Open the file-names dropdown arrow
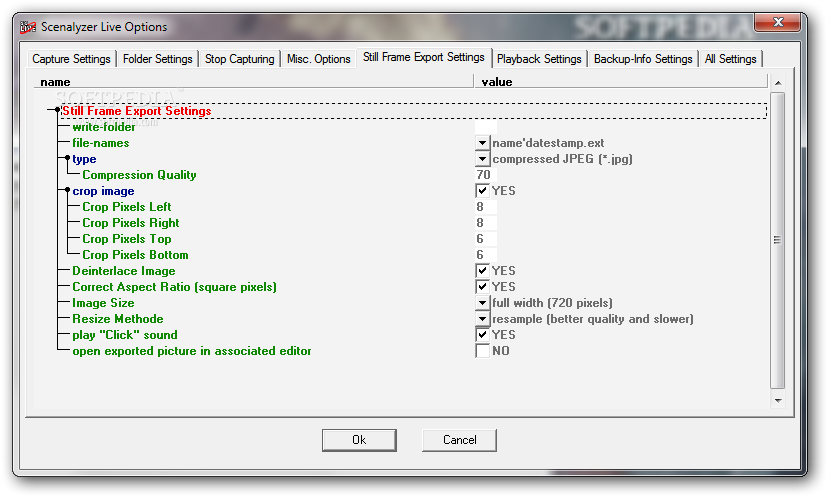Image resolution: width=828 pixels, height=497 pixels. (x=482, y=143)
